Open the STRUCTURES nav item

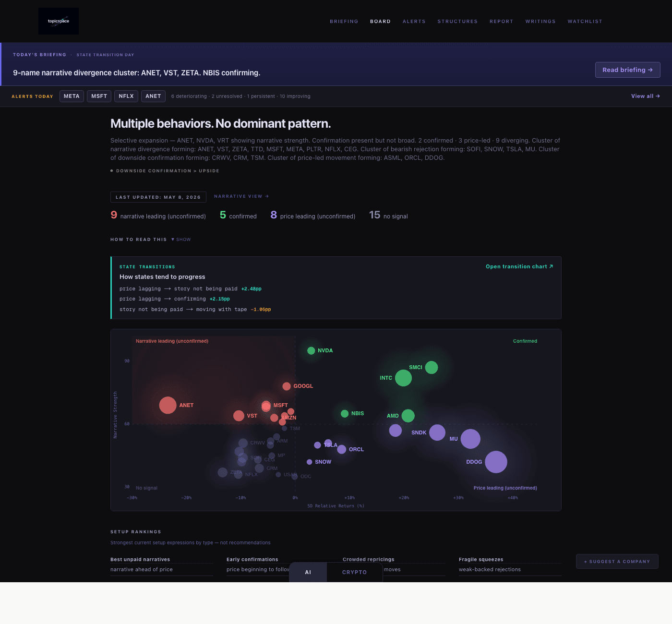457,22
